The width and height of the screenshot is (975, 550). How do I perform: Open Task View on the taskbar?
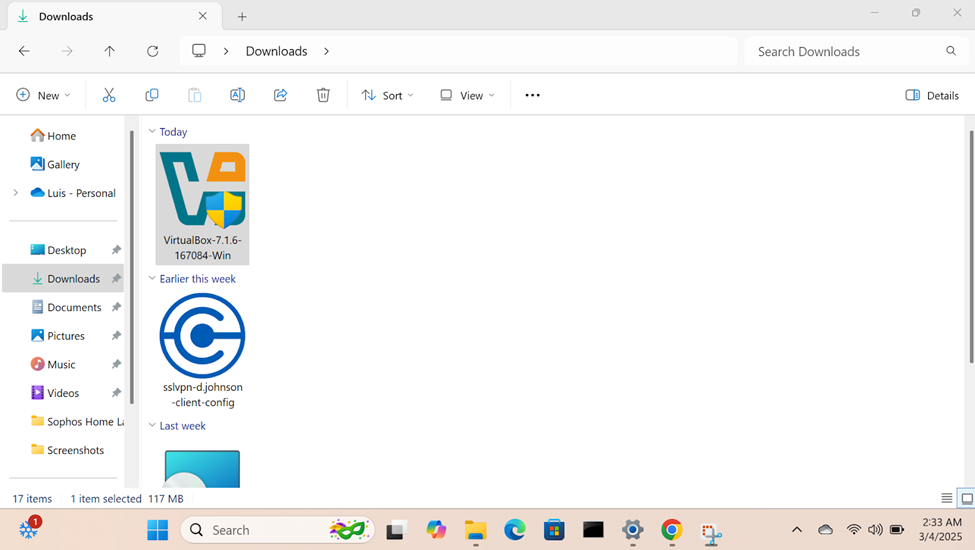395,530
